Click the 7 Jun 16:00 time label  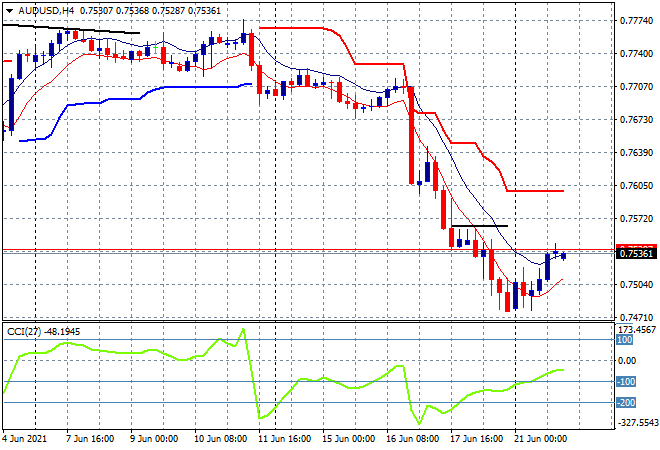pos(90,439)
